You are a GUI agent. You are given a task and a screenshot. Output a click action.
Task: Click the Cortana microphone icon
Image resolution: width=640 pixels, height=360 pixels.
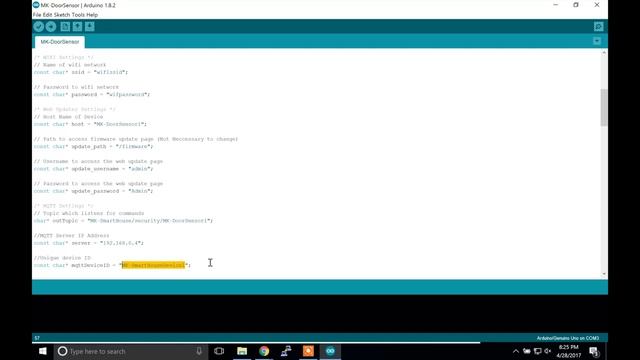[x=199, y=351]
